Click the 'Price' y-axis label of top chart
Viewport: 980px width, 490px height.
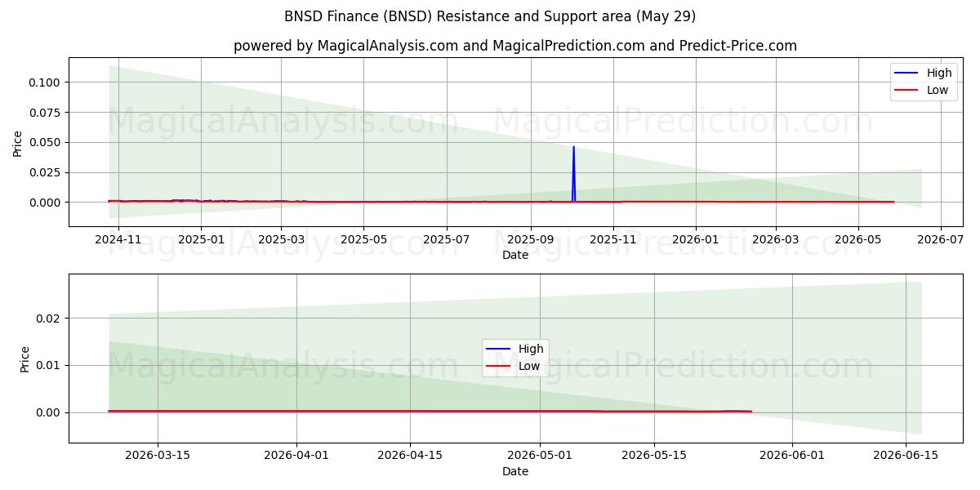point(18,142)
